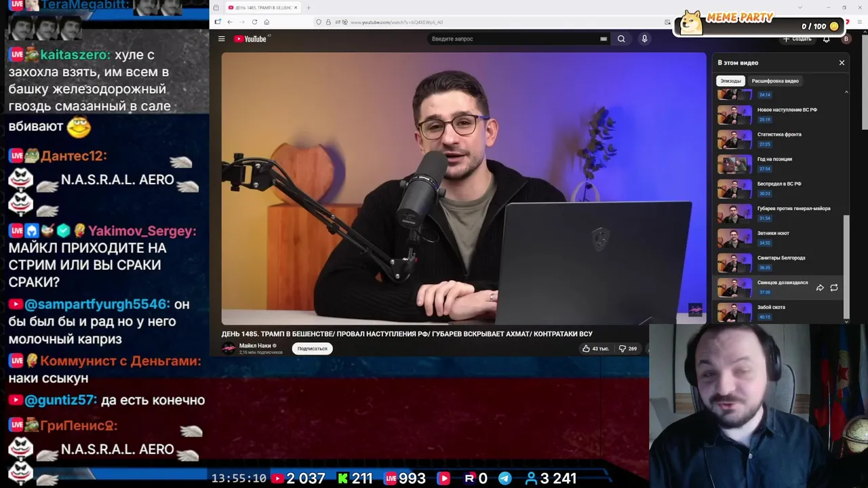Screen dimensions: 868x488
Task: Go to YouTube home via logo
Action: coord(250,39)
